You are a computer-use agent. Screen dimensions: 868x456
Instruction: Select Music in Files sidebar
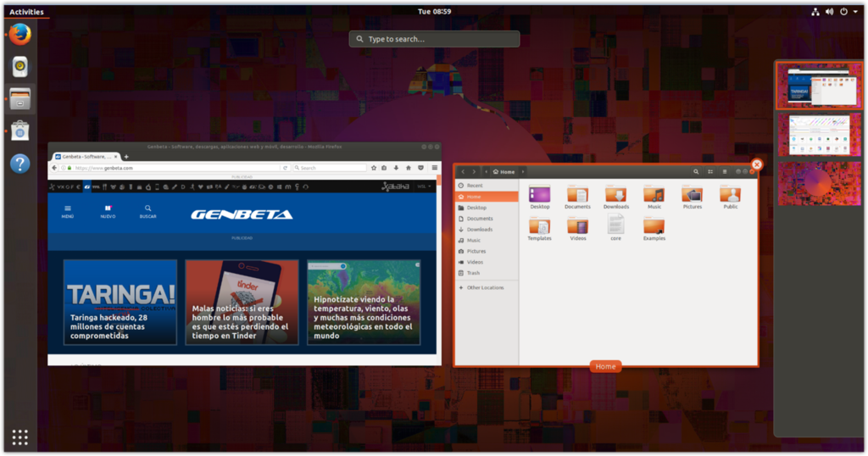coord(487,240)
